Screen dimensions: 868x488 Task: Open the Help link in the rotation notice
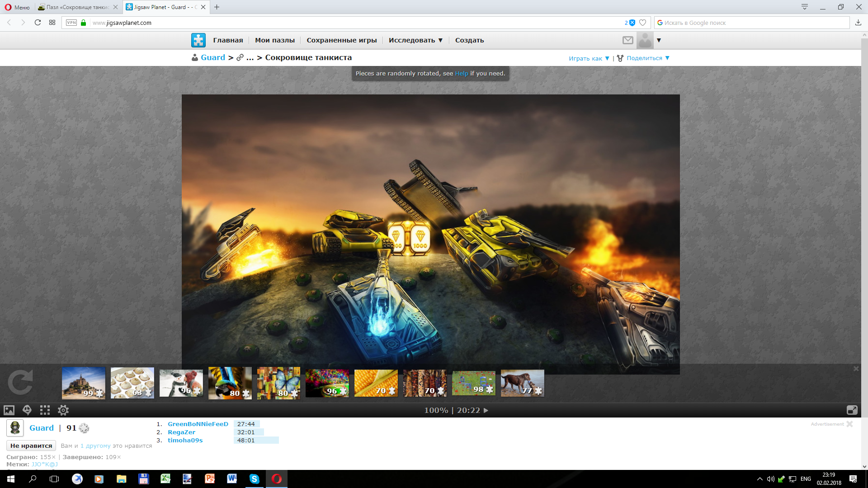pos(462,73)
